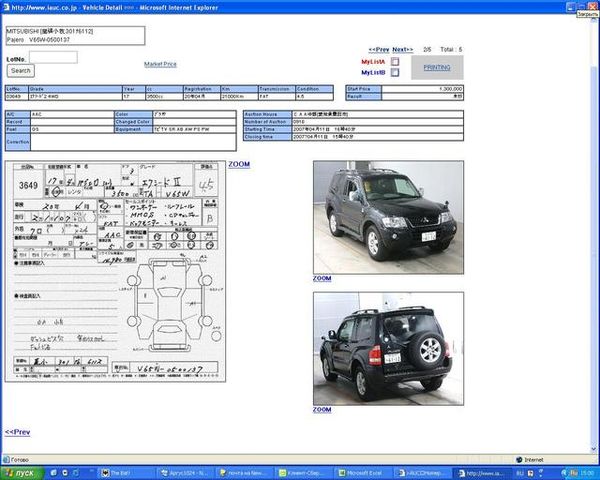Select the Start Price value 1,300,000
600x480 pixels.
tap(422, 89)
